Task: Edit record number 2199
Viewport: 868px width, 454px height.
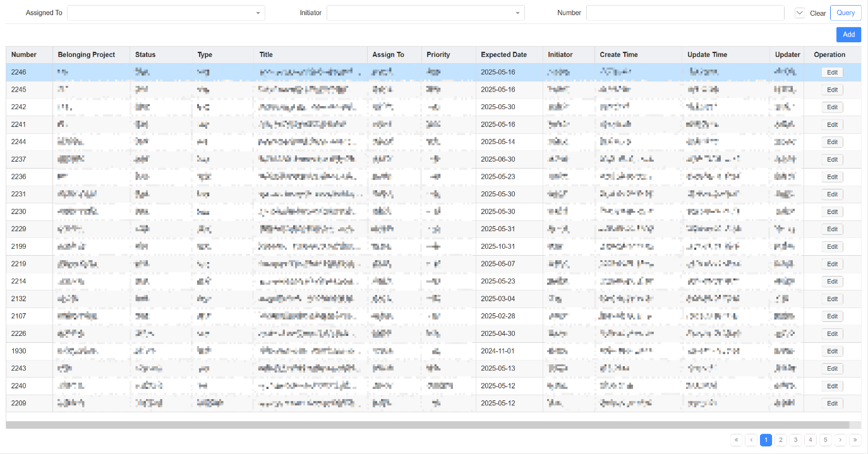Action: click(832, 247)
